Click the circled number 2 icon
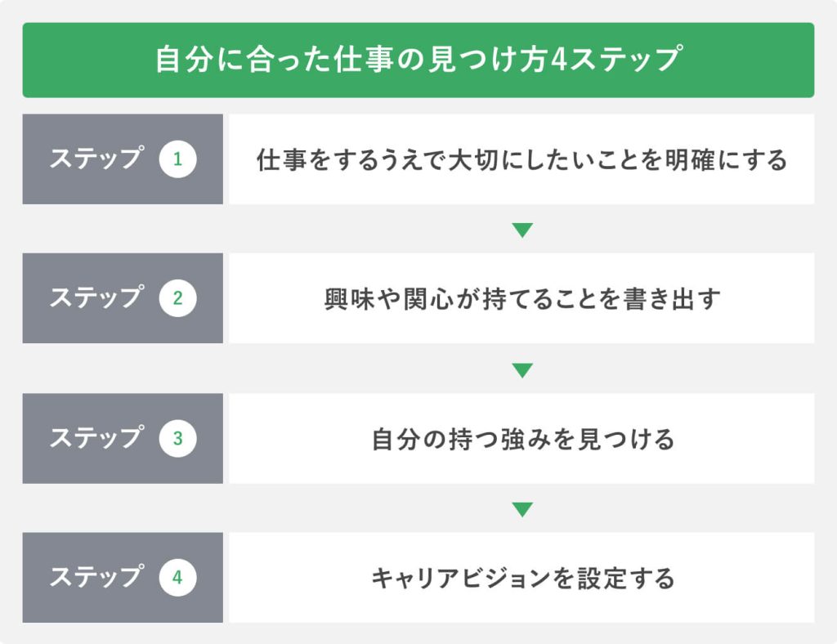 (177, 298)
